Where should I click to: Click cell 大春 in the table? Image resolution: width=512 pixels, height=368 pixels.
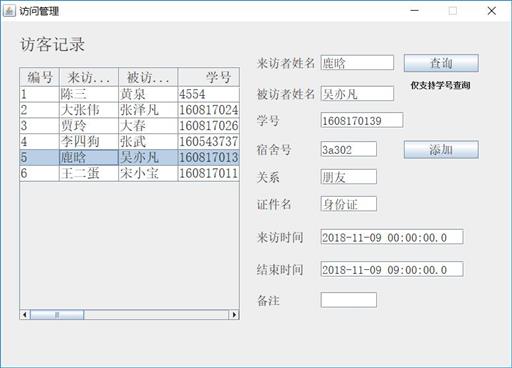[148, 126]
